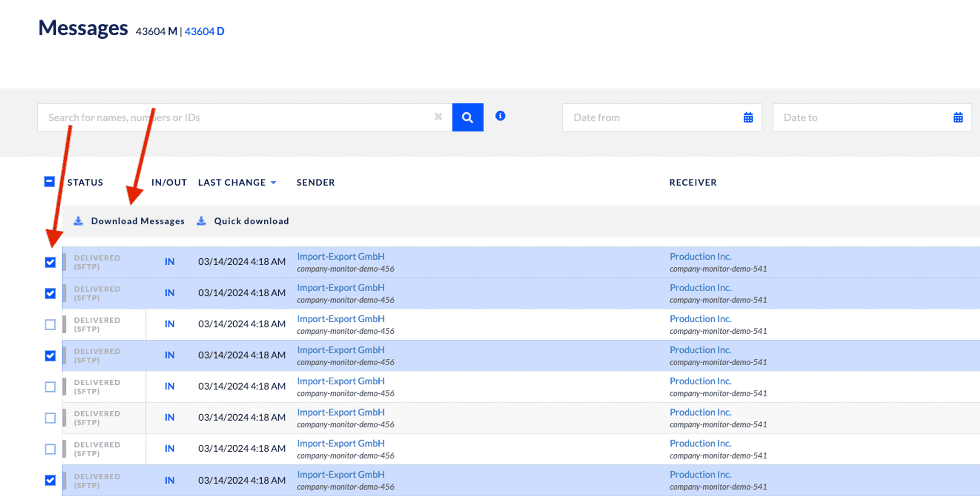
Task: Sort by the Status column header
Action: 85,182
